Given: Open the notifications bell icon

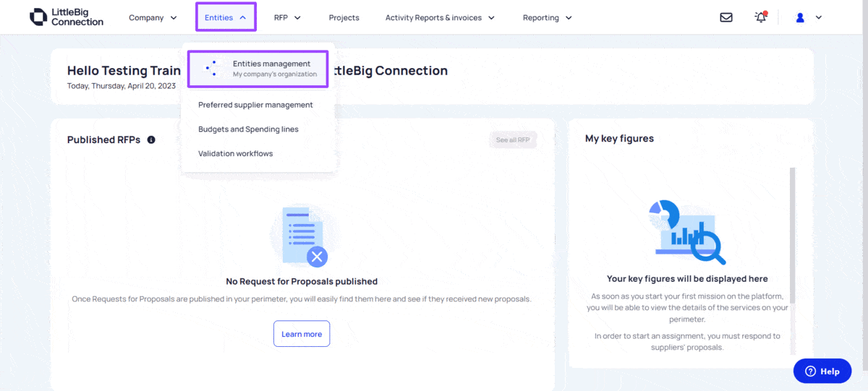Looking at the screenshot, I should [761, 17].
